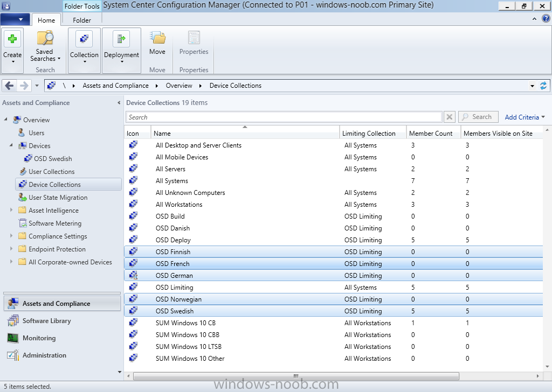Select the OSD Deploy collection
The height and width of the screenshot is (392, 552).
333,240
